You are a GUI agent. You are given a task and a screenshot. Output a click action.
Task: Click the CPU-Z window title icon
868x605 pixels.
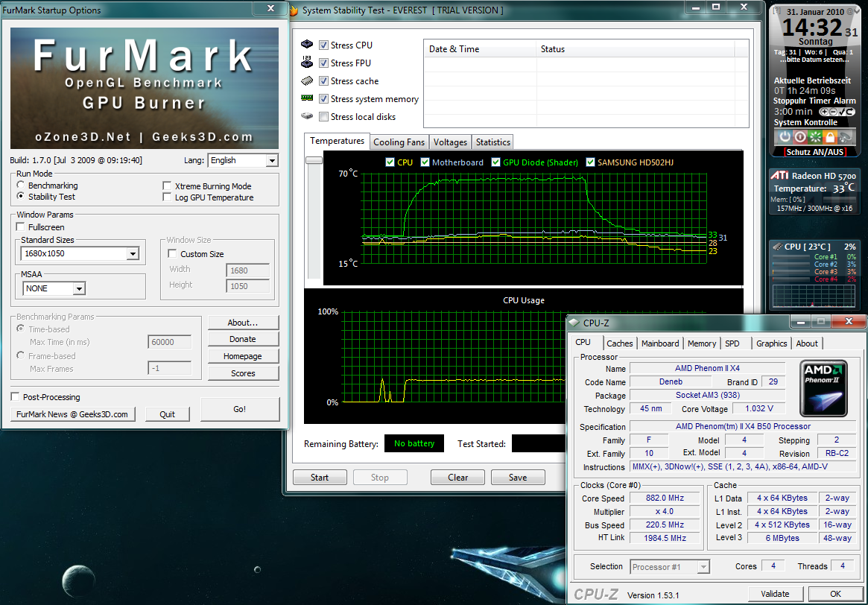[574, 322]
